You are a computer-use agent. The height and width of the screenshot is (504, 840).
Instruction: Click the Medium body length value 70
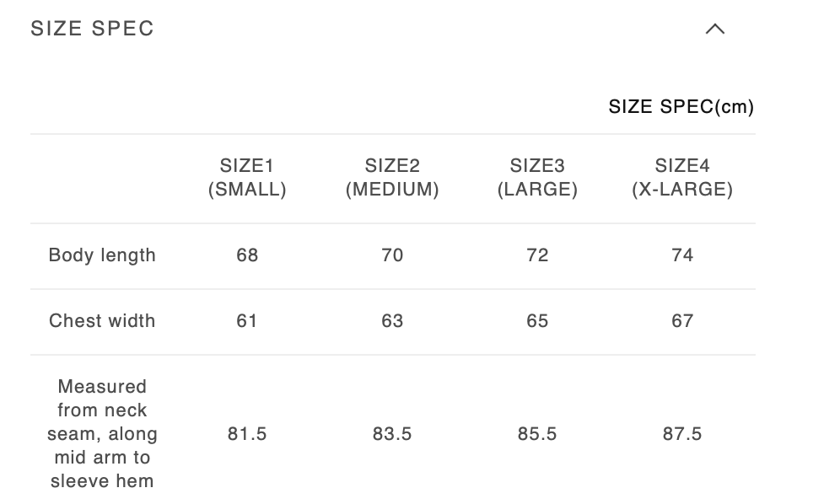pyautogui.click(x=392, y=255)
